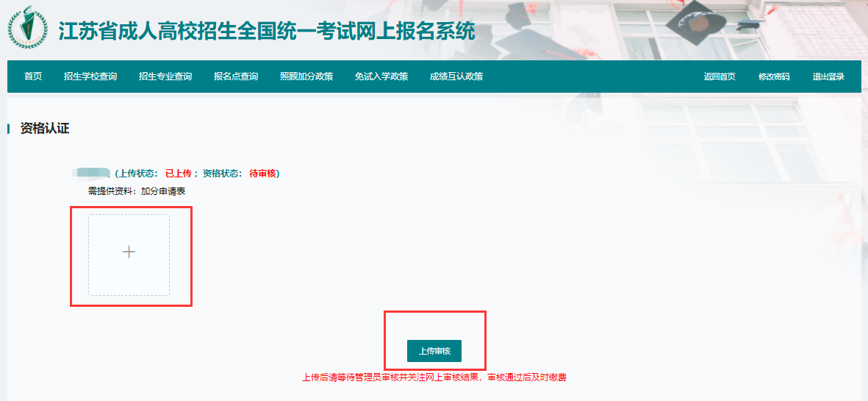The image size is (868, 401).
Task: Click the plus icon to add file
Action: coord(129,252)
